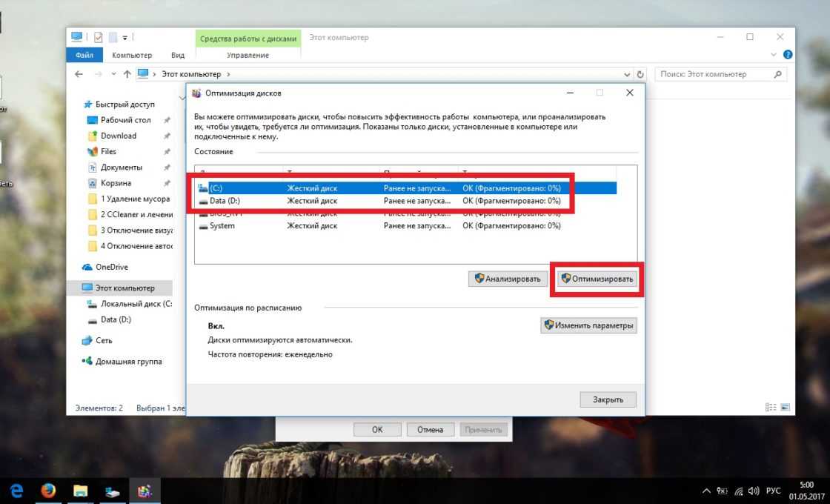The width and height of the screenshot is (830, 504).
Task: Click Properties icon in quick access toolbar
Action: (98, 37)
